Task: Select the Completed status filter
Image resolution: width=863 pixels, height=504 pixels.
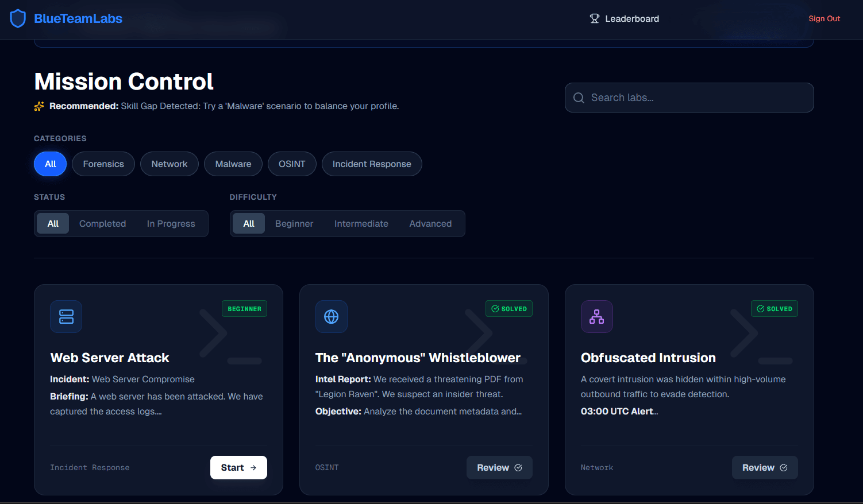Action: 102,223
